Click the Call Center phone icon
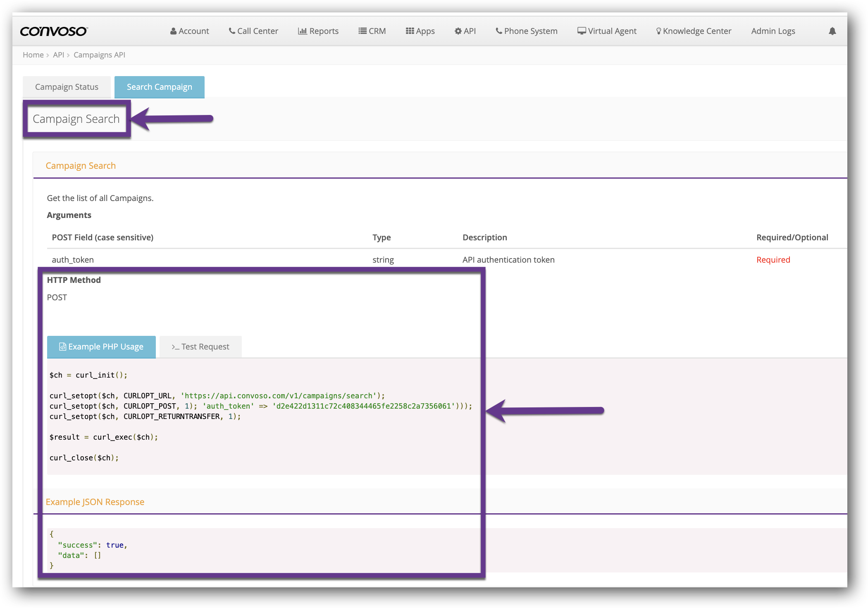 tap(232, 31)
